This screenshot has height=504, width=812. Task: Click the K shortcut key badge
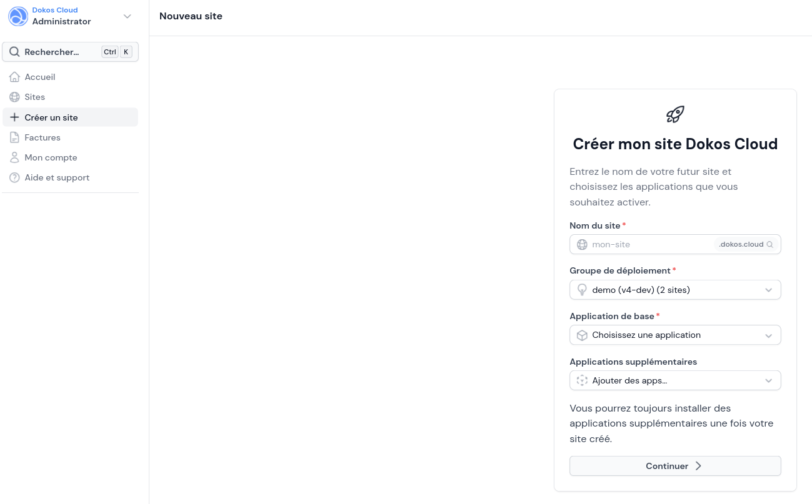click(126, 52)
